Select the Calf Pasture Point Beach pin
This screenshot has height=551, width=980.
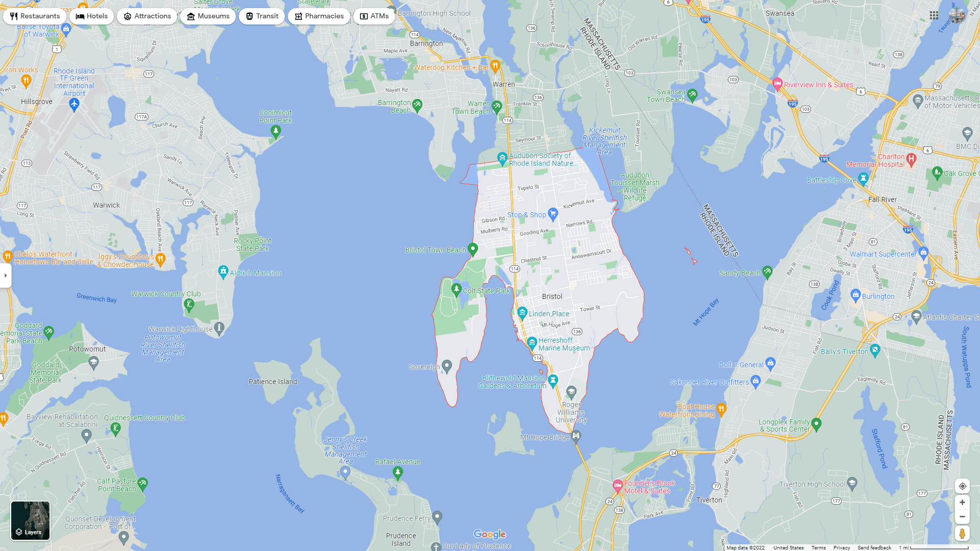click(x=142, y=483)
